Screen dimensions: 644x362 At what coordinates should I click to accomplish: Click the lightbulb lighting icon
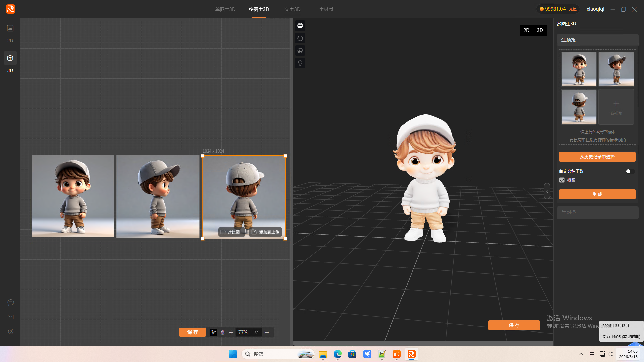[300, 63]
